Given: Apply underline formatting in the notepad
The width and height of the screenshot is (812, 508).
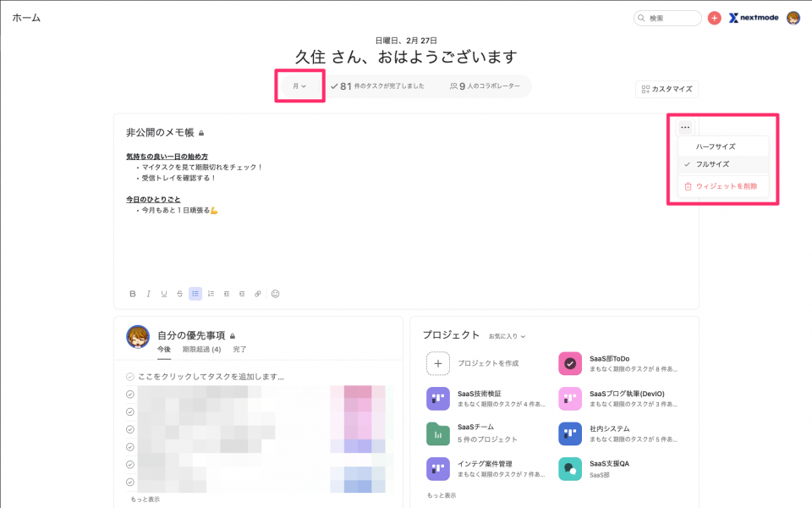Looking at the screenshot, I should coord(163,294).
